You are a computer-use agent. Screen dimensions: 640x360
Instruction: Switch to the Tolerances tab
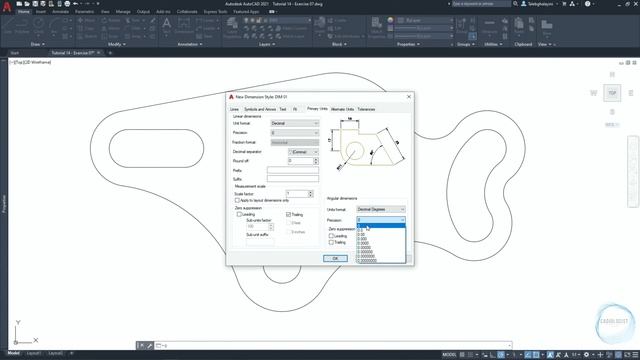tap(366, 109)
